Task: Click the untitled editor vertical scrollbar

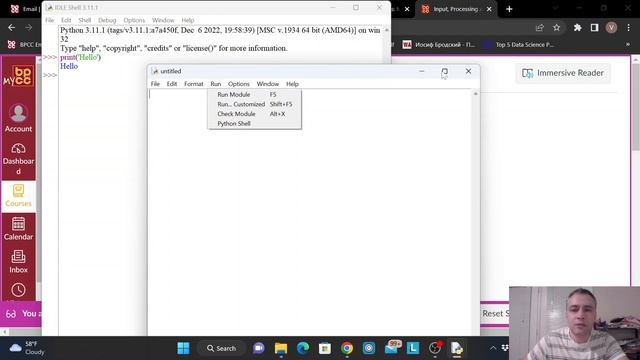Action: click(476, 212)
